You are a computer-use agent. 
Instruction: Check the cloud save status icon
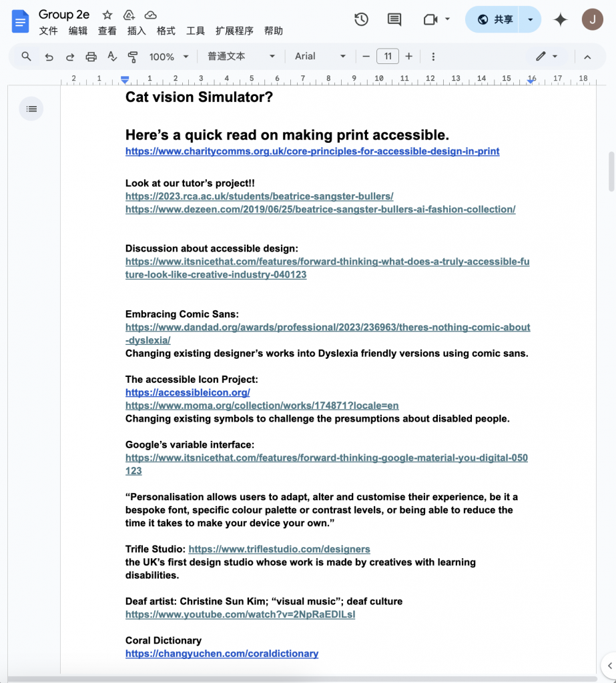(150, 15)
